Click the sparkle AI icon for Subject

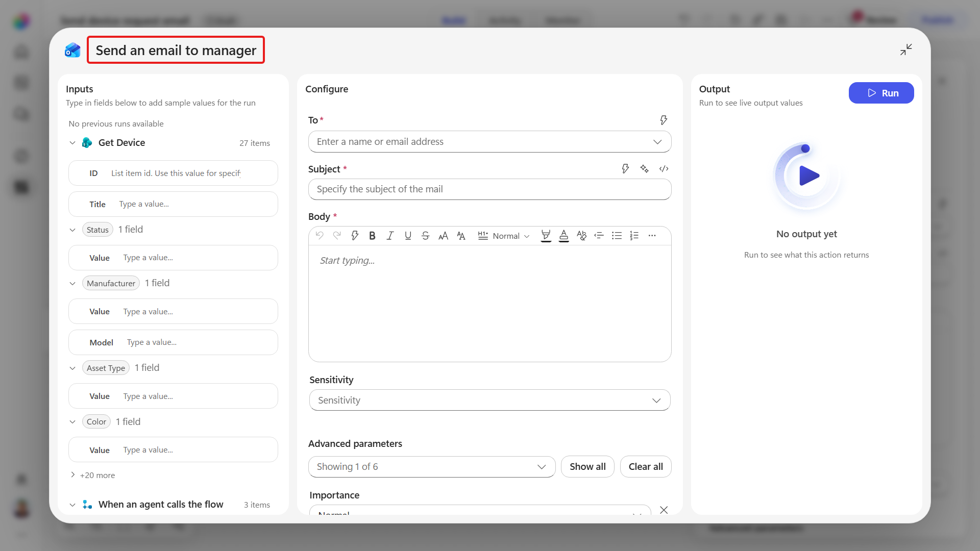pyautogui.click(x=644, y=168)
